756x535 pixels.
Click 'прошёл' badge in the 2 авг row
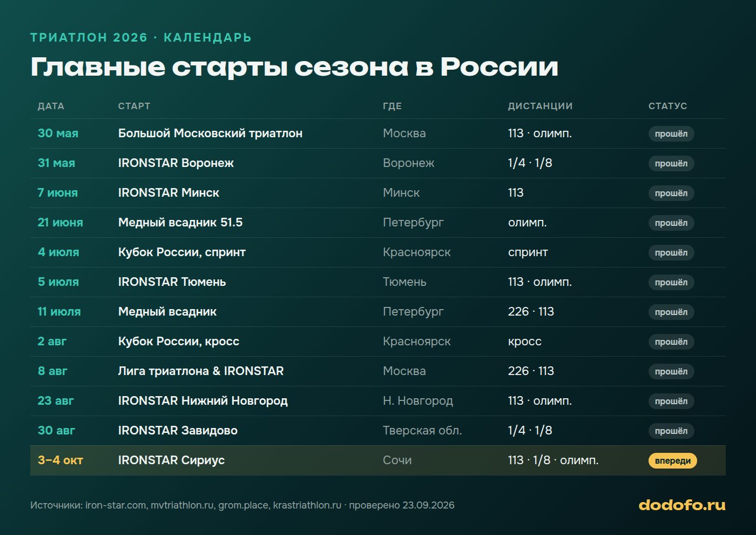[671, 342]
